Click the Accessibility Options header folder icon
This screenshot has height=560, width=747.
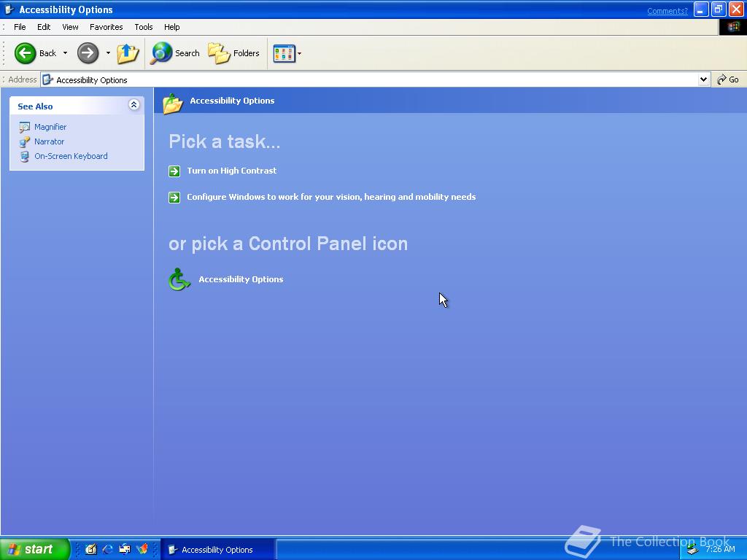coord(172,103)
